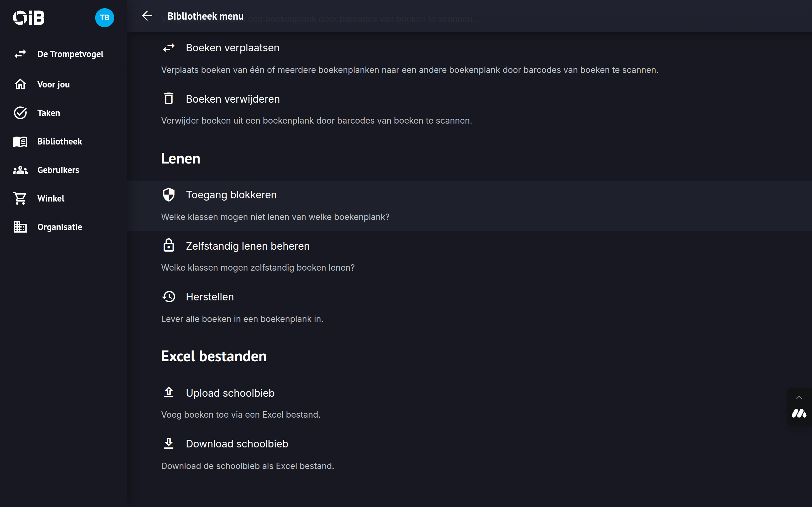Open Taken in the sidebar
812x507 pixels.
tap(49, 113)
